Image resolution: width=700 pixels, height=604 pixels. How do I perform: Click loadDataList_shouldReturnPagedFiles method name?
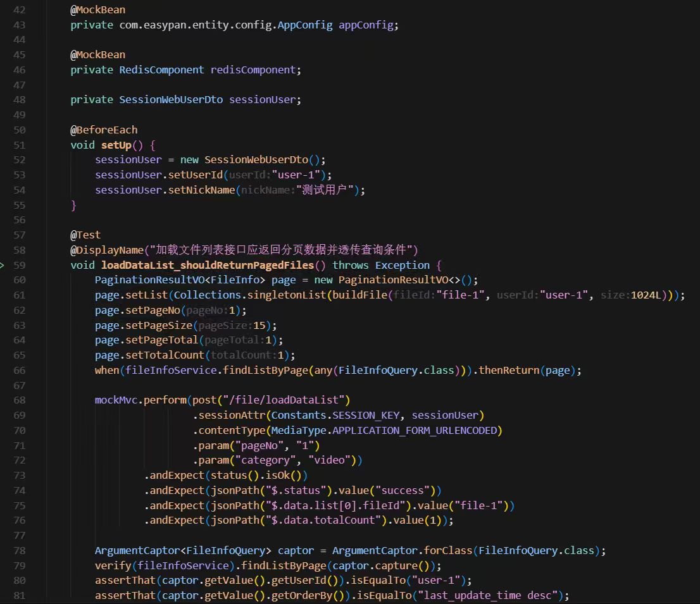(208, 265)
